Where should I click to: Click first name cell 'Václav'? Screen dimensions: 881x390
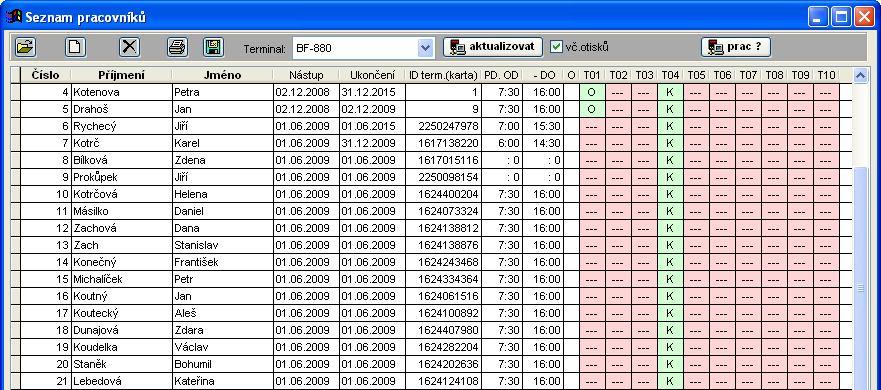pos(222,347)
